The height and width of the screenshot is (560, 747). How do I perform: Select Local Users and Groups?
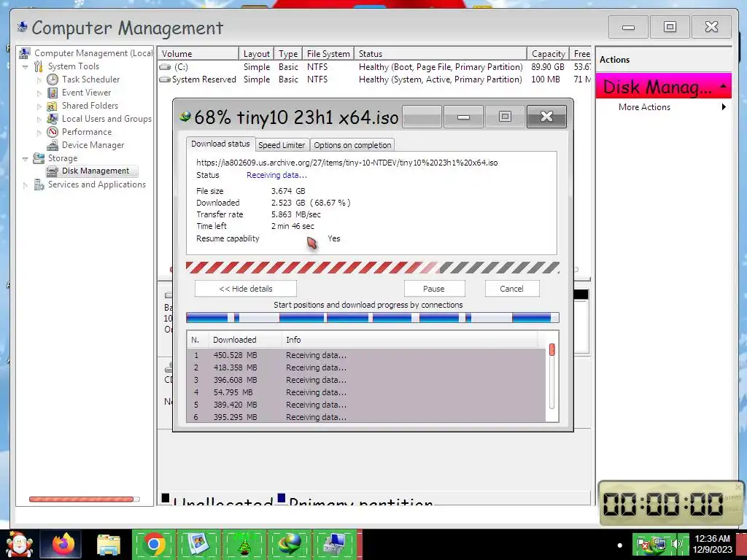[x=107, y=119]
